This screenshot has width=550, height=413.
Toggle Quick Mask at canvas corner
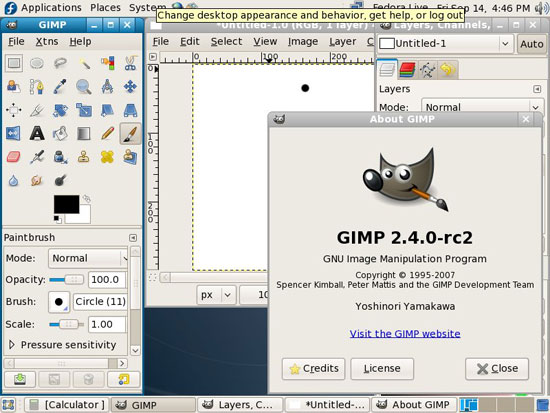(153, 277)
